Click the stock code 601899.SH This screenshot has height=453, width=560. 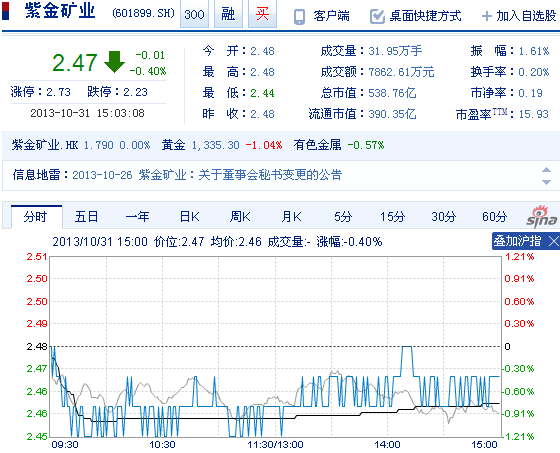[x=143, y=14]
